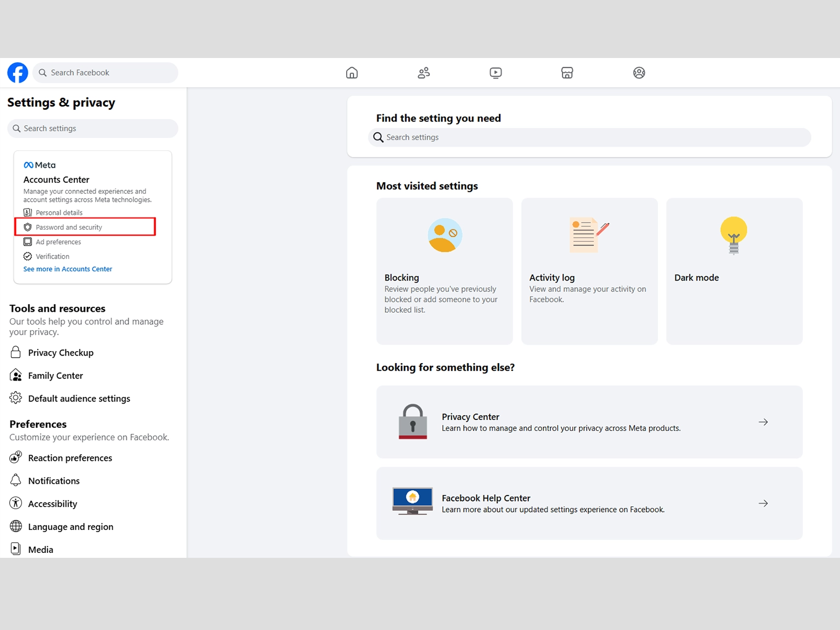
Task: Open the Marketplace icon in top navigation
Action: [x=567, y=73]
